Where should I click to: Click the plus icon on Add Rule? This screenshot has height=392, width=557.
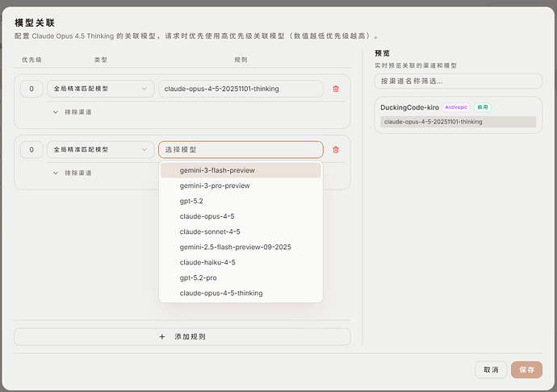click(x=162, y=336)
